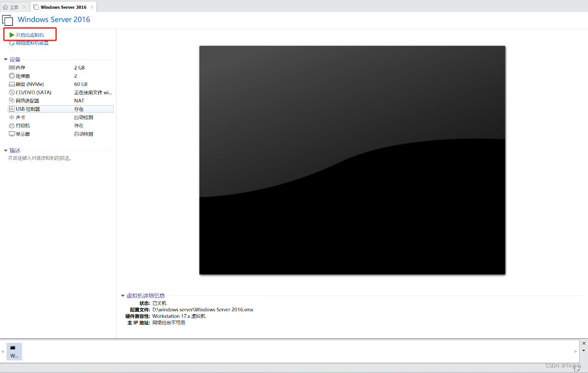This screenshot has height=373, width=588.
Task: Click the 处理器 processor chip icon
Action: click(x=12, y=76)
